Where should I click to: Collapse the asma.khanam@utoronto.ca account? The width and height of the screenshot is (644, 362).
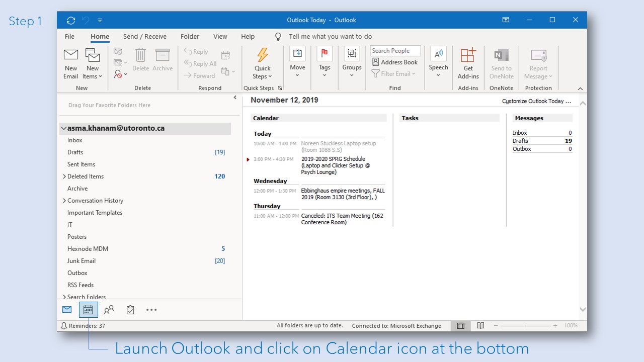point(63,129)
